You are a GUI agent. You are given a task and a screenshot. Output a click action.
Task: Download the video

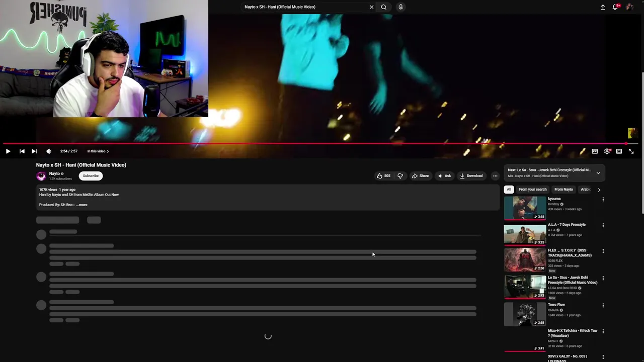471,176
